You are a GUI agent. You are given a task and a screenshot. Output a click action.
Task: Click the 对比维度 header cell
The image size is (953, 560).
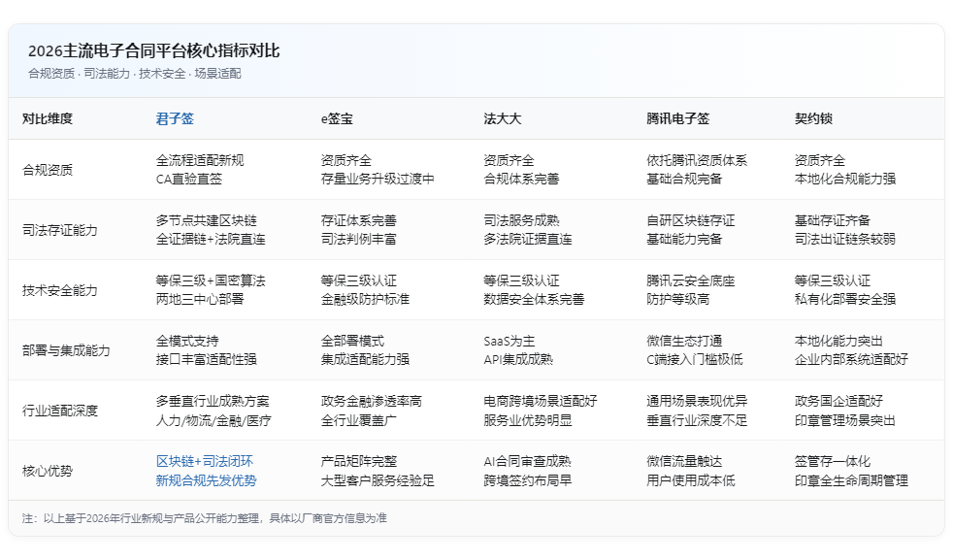click(x=48, y=118)
